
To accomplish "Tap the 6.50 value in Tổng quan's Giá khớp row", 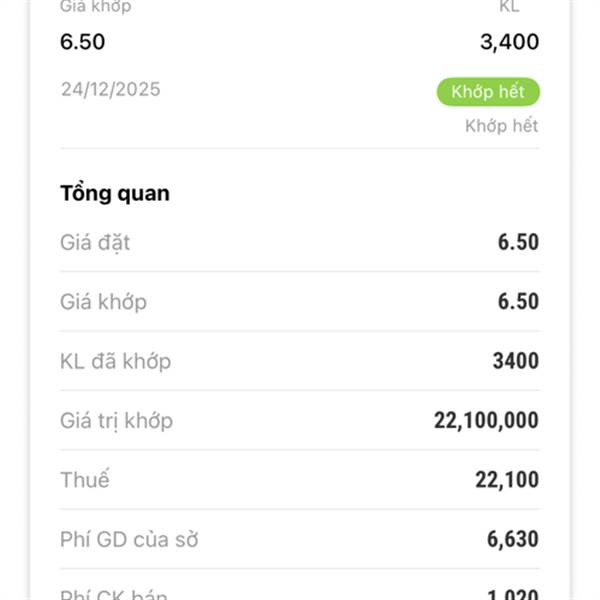I will (x=518, y=302).
